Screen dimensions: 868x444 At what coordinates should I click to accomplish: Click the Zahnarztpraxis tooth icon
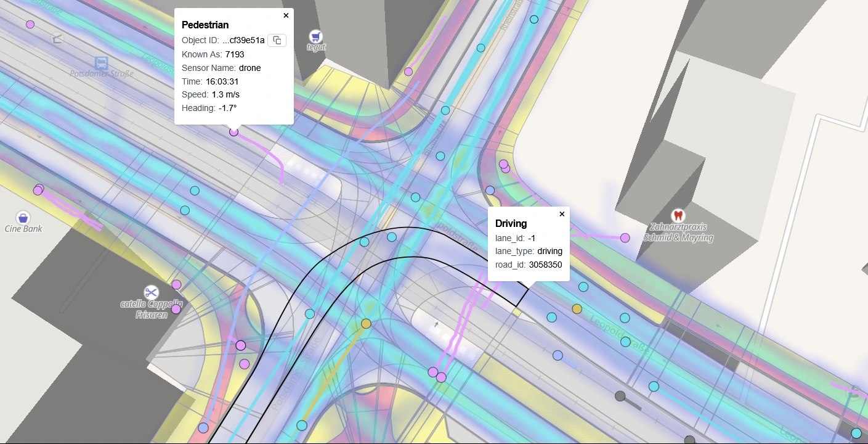pyautogui.click(x=678, y=215)
